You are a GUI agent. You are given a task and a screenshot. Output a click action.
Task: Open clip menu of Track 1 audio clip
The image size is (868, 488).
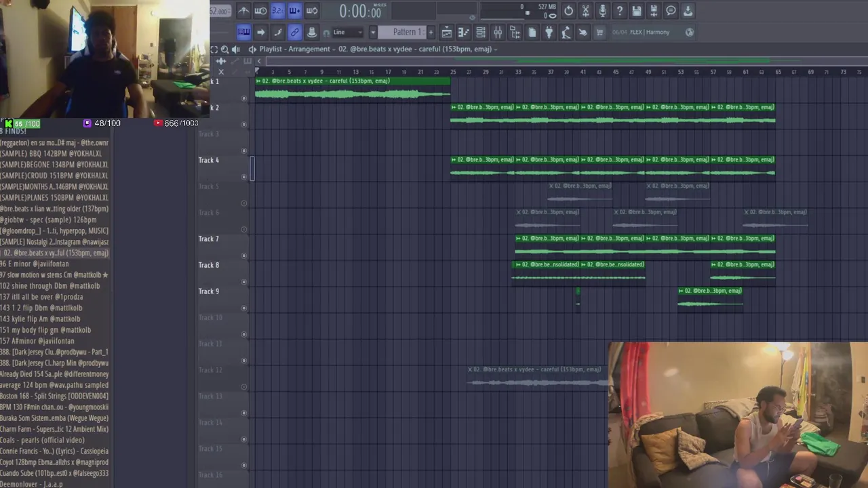[x=258, y=81]
